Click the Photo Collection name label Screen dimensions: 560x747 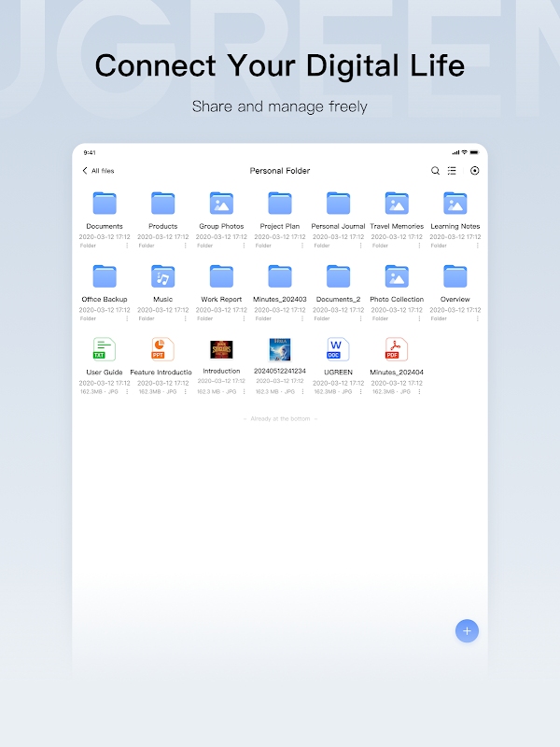397,299
